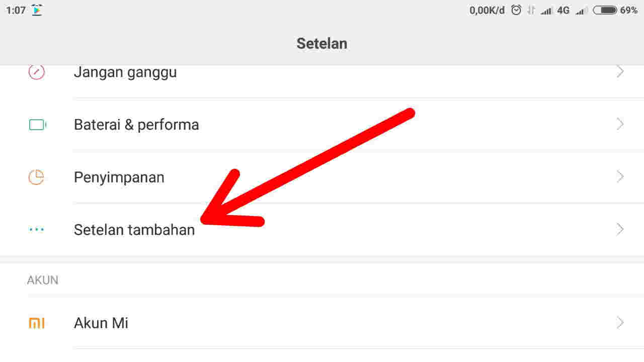The image size is (644, 362).
Task: Open Baterai & performa via right chevron
Action: (620, 125)
